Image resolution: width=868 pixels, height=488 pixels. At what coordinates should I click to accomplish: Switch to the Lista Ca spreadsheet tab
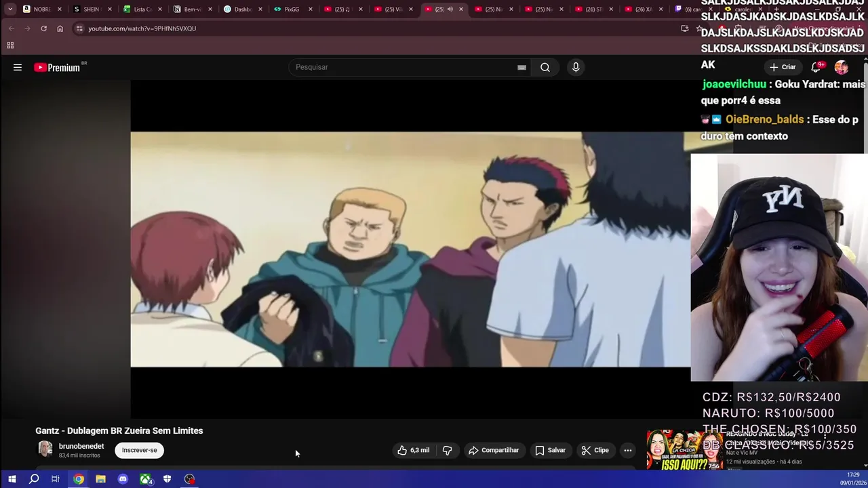(142, 9)
